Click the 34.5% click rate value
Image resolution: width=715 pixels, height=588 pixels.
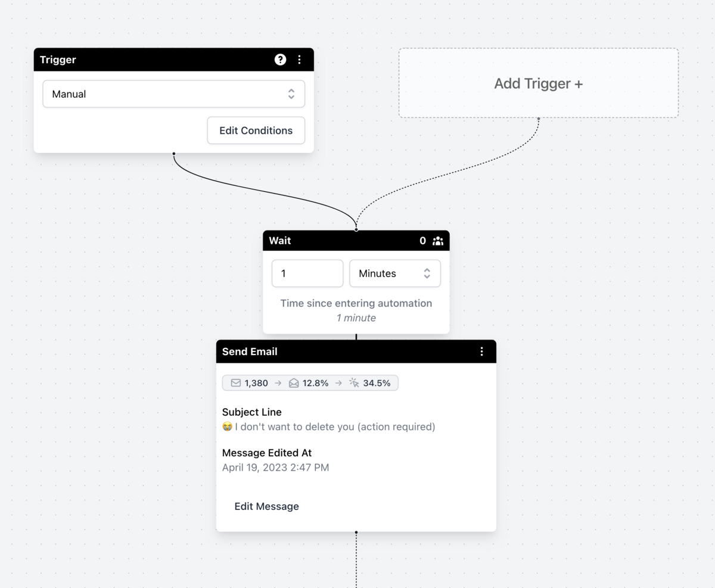377,383
